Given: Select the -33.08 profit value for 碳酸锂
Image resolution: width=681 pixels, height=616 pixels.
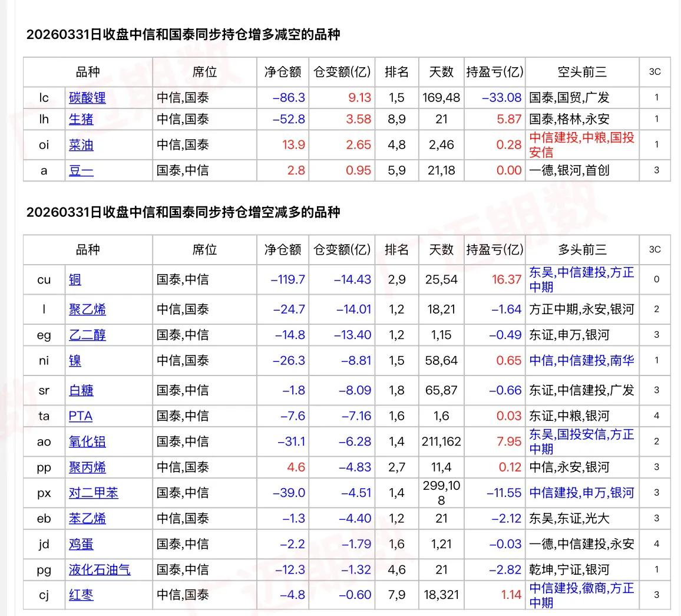Looking at the screenshot, I should tap(502, 98).
